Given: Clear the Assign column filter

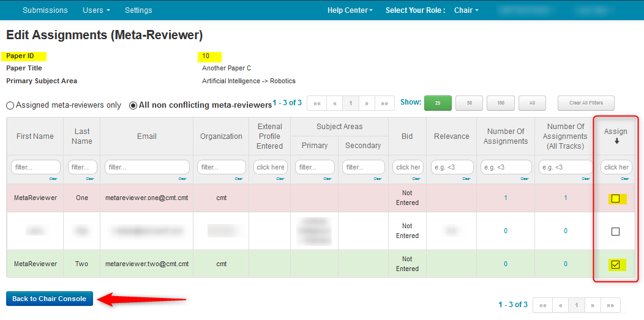Looking at the screenshot, I should pos(625,179).
